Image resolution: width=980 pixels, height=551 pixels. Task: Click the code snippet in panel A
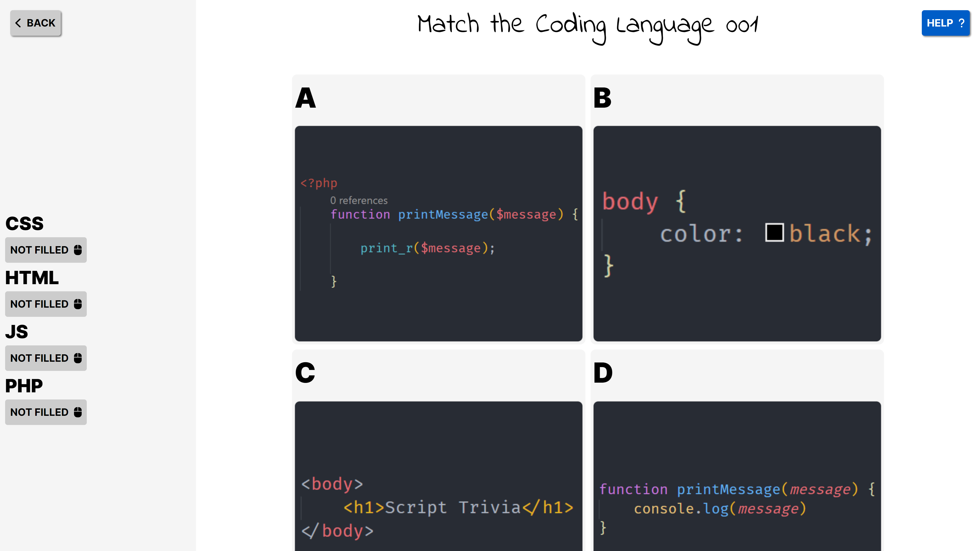[439, 233]
